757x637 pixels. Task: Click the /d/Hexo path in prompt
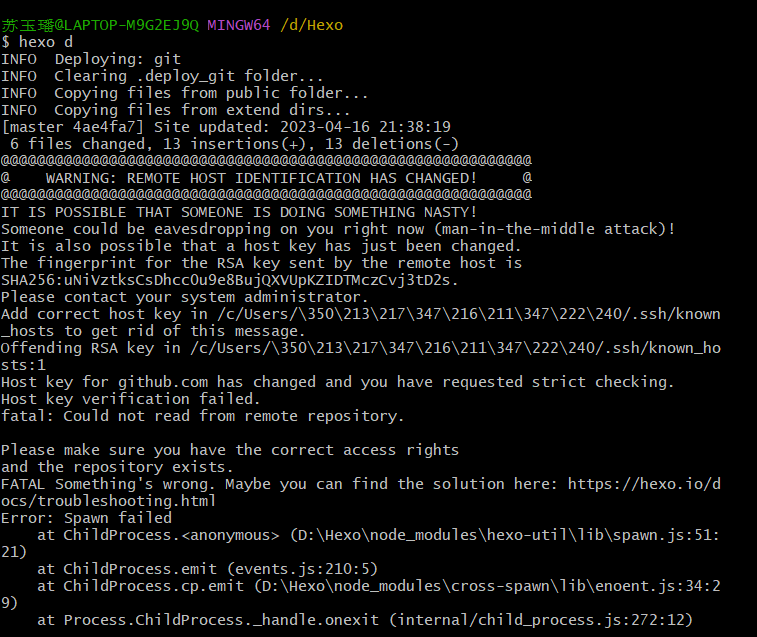(x=311, y=25)
